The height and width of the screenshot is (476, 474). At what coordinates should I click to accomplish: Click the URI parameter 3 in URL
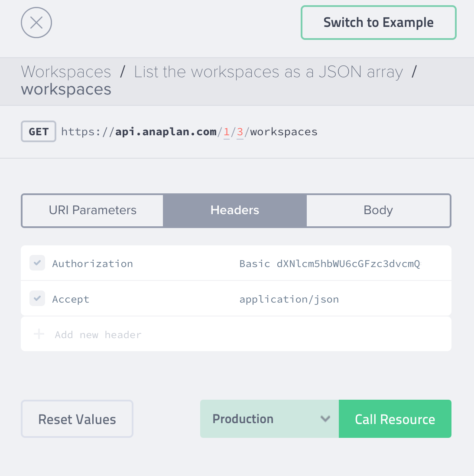(240, 132)
